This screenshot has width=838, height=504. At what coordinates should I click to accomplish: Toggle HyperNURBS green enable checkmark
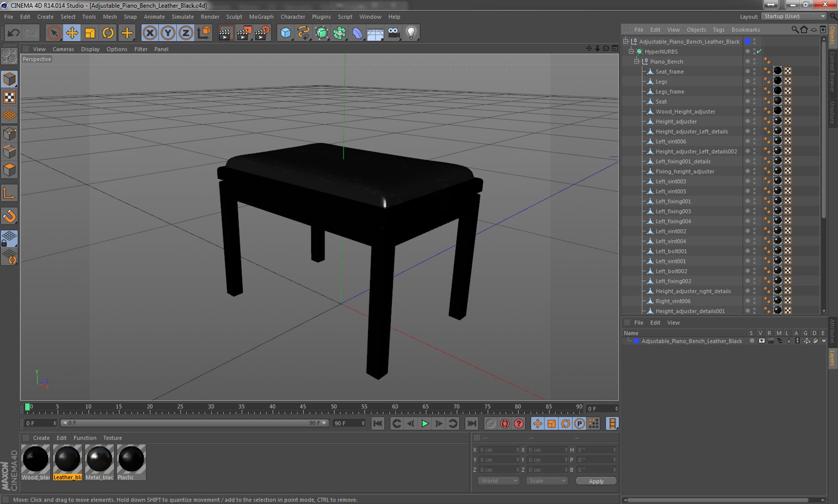759,51
